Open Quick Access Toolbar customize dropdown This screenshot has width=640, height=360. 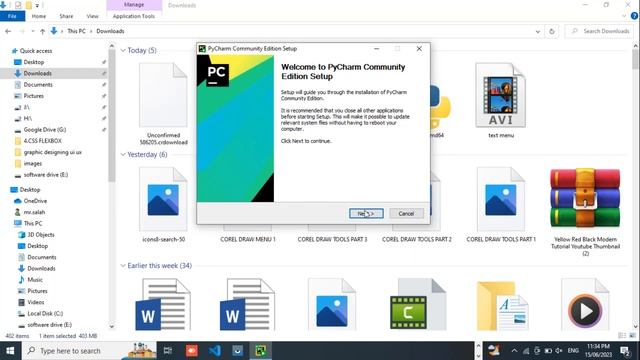[37, 5]
